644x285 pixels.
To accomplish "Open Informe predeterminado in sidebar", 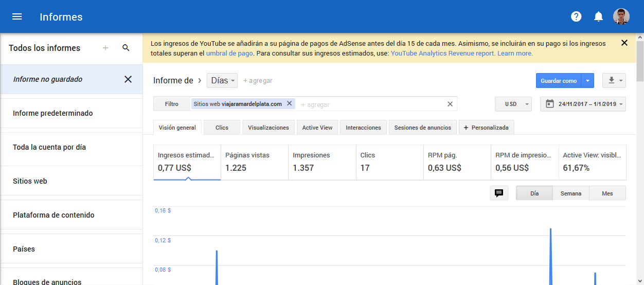I will coord(71,113).
